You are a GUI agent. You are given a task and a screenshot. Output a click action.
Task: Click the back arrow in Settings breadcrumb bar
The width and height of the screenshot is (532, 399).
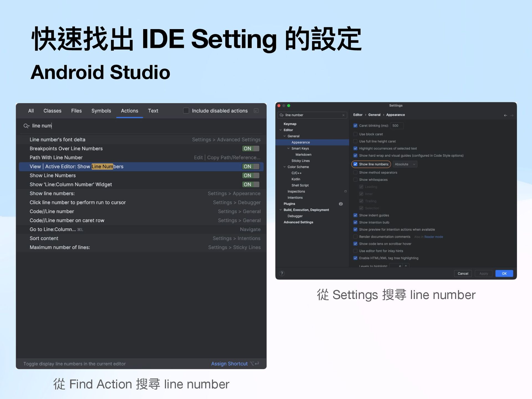click(505, 115)
